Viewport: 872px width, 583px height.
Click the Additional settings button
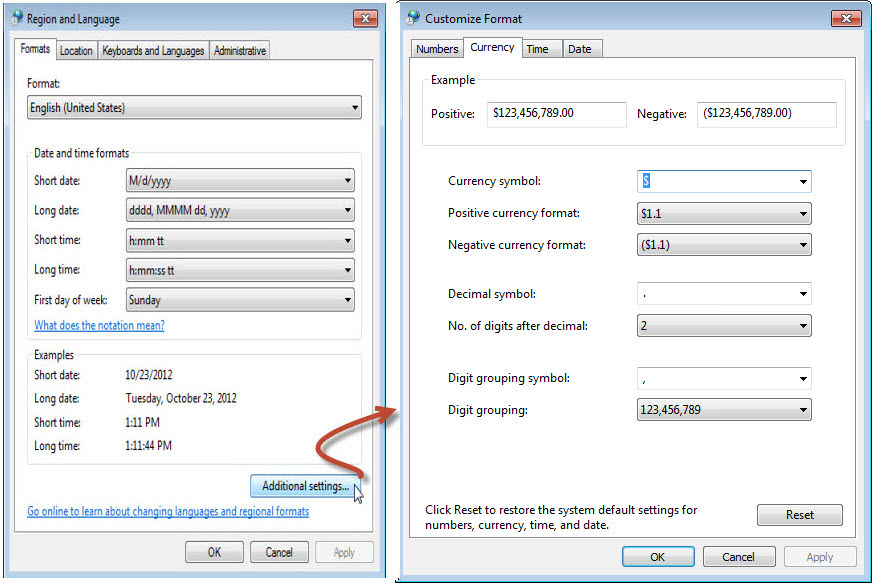click(x=305, y=487)
